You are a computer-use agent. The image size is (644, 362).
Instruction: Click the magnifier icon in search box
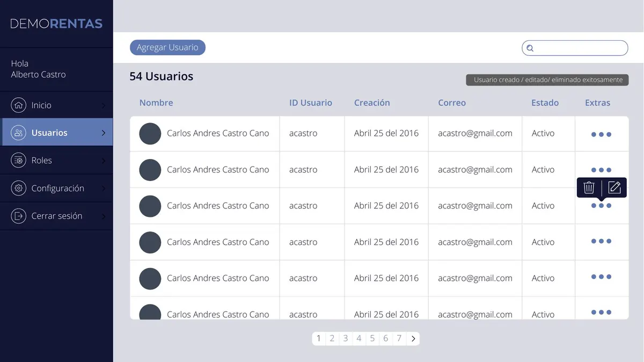click(x=530, y=48)
